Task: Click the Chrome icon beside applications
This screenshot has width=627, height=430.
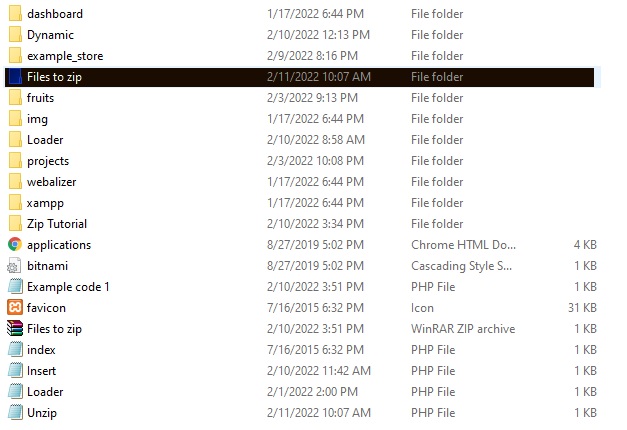Action: [15, 245]
